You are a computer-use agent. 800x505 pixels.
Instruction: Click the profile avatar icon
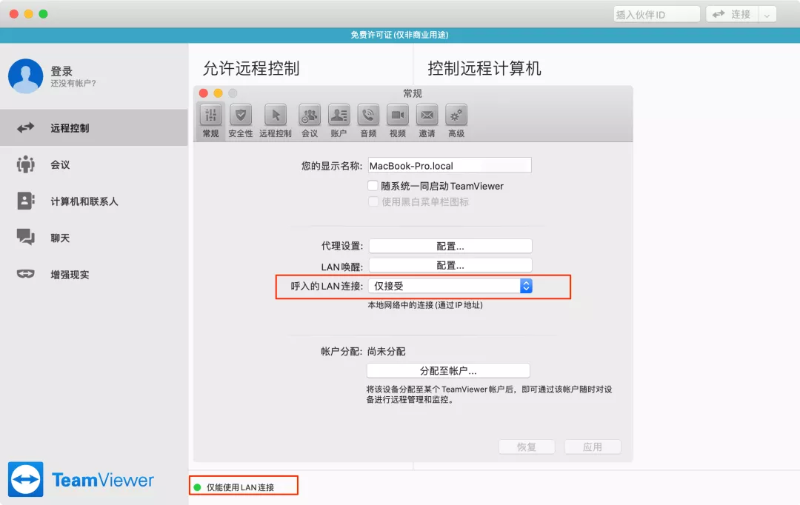(26, 76)
